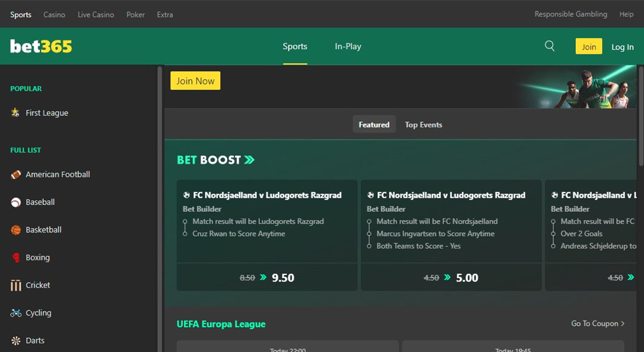Click the Darts sport icon
The image size is (644, 352).
(15, 340)
